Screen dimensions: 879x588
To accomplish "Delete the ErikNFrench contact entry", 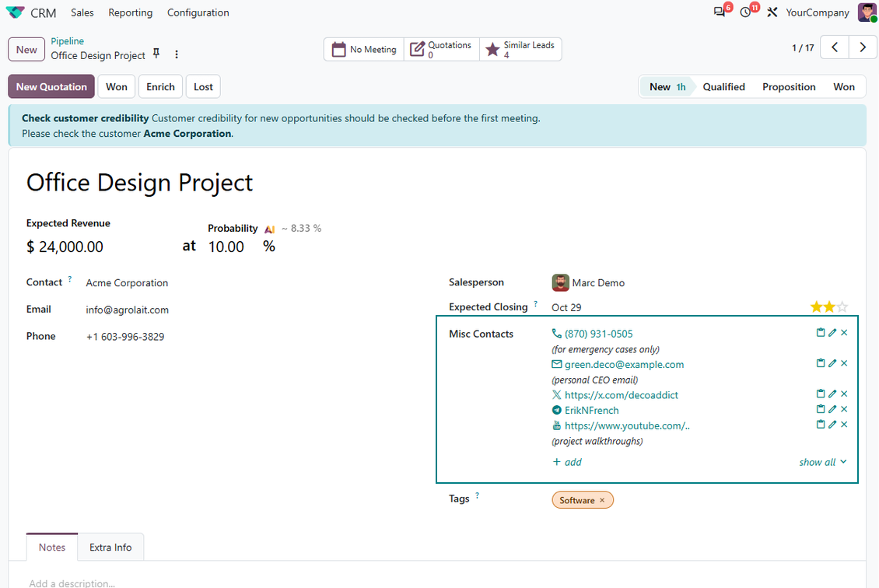I will click(x=844, y=409).
